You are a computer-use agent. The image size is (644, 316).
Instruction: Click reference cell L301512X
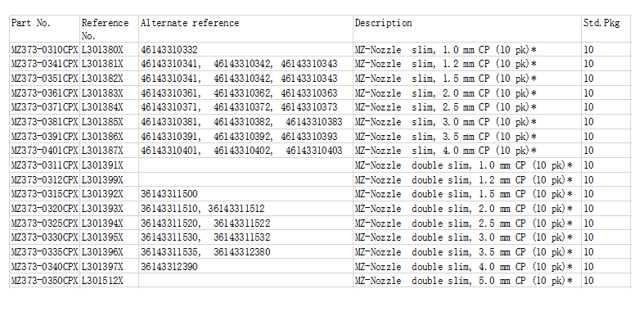pyautogui.click(x=102, y=281)
